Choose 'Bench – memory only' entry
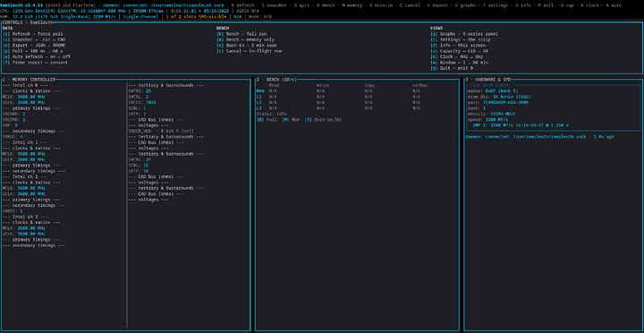 (x=246, y=39)
